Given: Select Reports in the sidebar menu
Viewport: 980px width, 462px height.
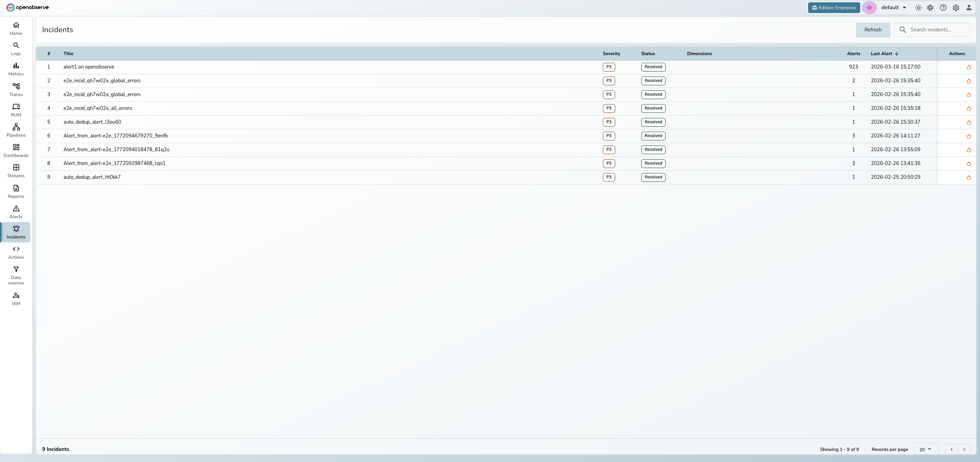Looking at the screenshot, I should point(16,191).
